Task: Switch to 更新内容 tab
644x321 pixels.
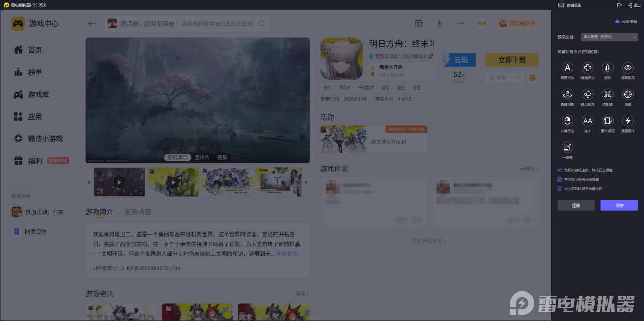Action: [138, 212]
